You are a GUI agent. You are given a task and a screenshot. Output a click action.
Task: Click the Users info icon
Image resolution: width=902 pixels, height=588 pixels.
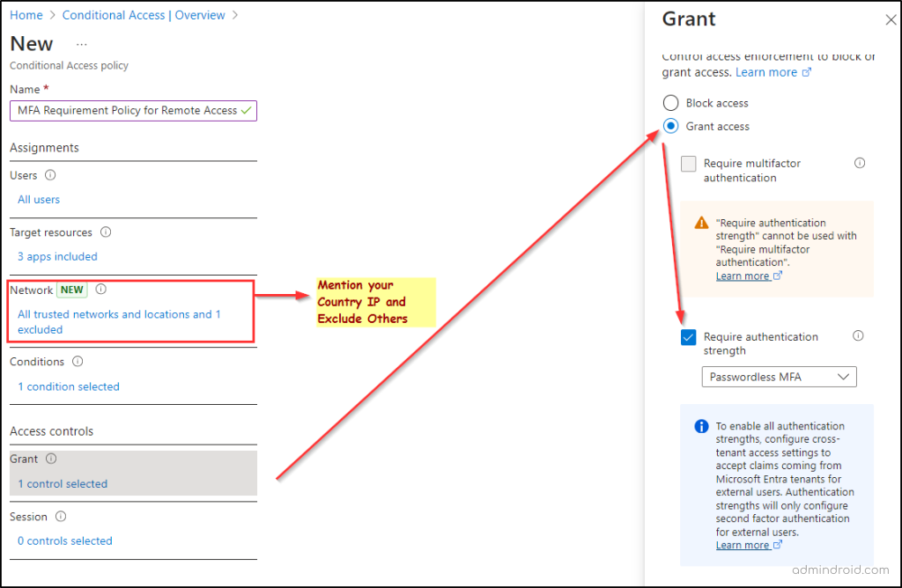tap(50, 175)
